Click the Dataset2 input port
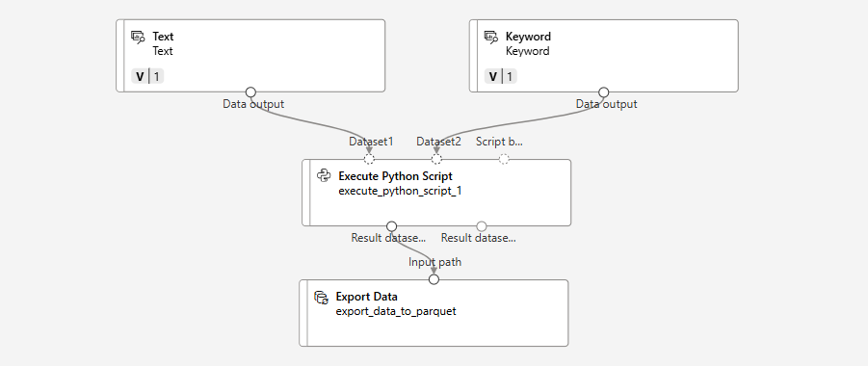 click(x=436, y=160)
